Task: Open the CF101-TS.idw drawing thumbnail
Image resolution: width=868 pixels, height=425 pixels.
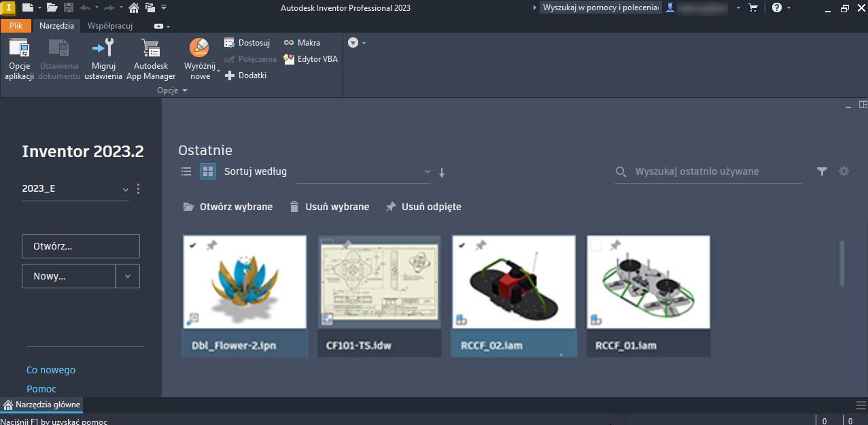Action: coord(379,283)
